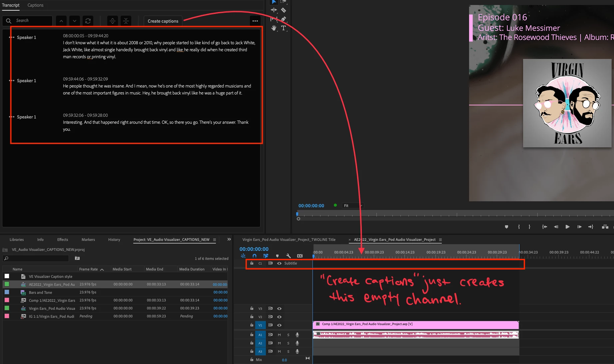
Task: Solo audio track A2
Action: point(288,343)
